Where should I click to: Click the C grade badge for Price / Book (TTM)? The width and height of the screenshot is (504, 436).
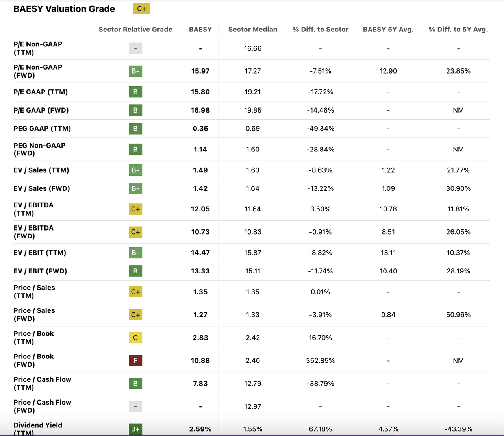click(x=135, y=338)
